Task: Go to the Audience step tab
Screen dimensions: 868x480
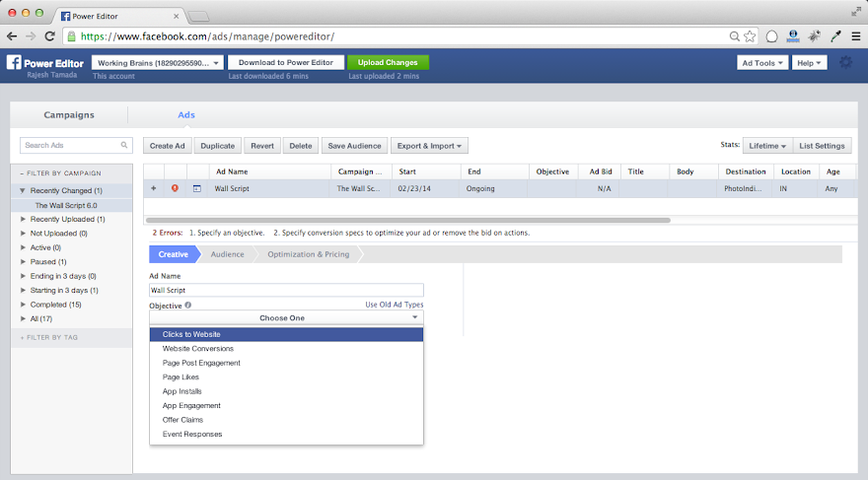Action: [x=227, y=254]
